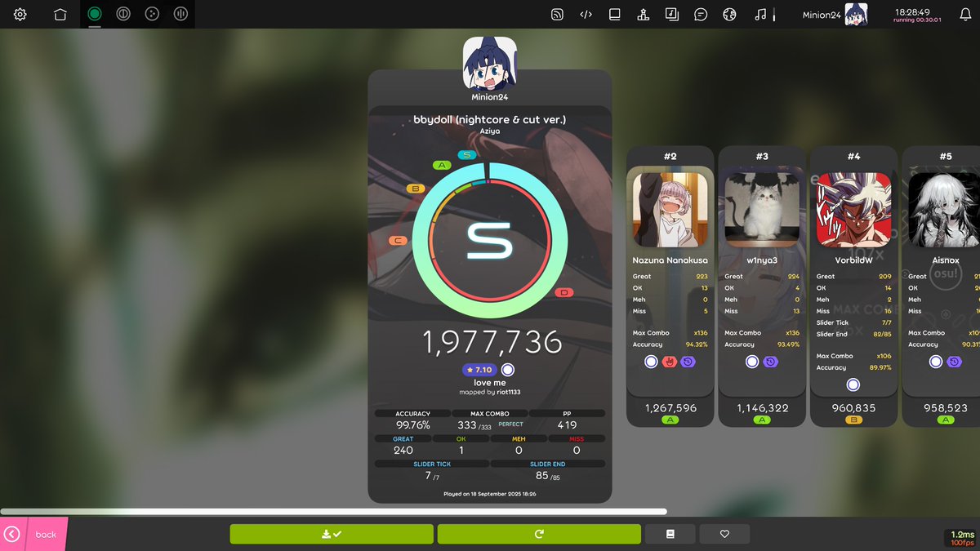Open the dashboard globe icon
Viewport: 980px width, 551px height.
point(728,14)
